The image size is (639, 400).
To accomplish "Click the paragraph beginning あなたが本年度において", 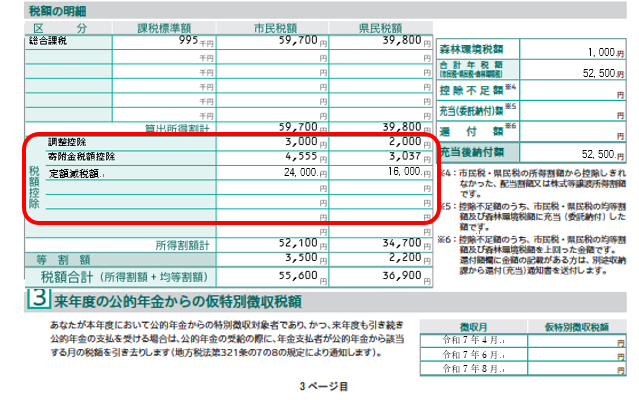I will pyautogui.click(x=227, y=338).
